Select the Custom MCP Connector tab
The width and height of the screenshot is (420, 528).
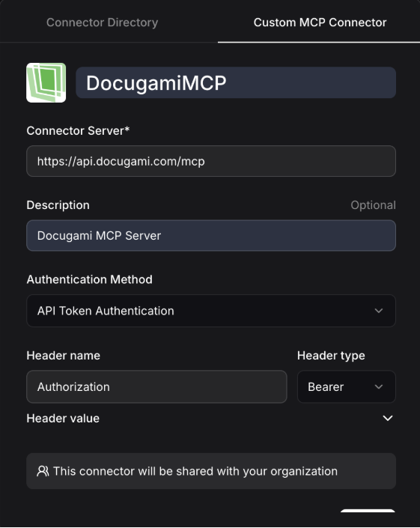point(320,22)
